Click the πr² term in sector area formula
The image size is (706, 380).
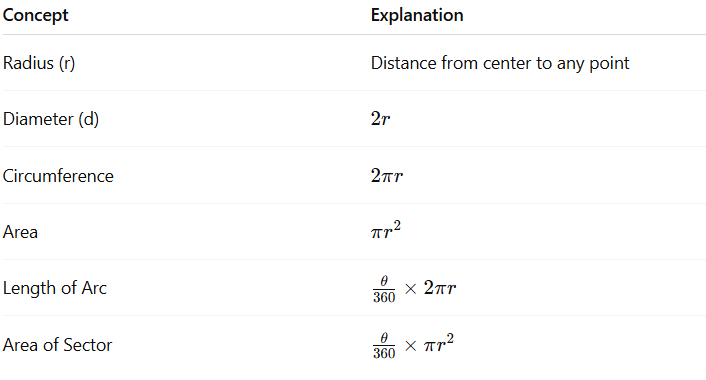439,344
